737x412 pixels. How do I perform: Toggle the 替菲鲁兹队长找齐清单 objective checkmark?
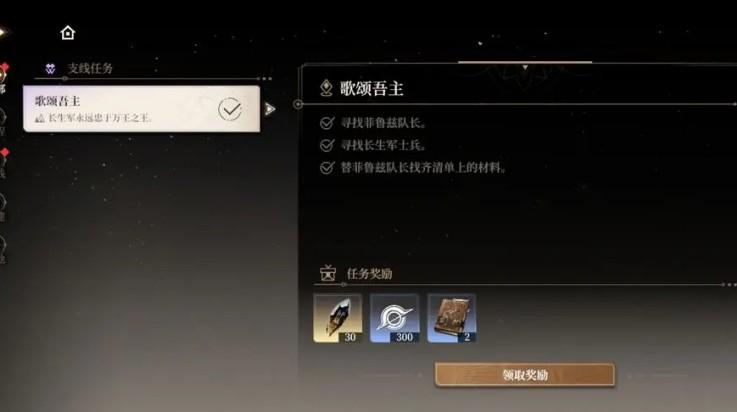[x=327, y=167]
